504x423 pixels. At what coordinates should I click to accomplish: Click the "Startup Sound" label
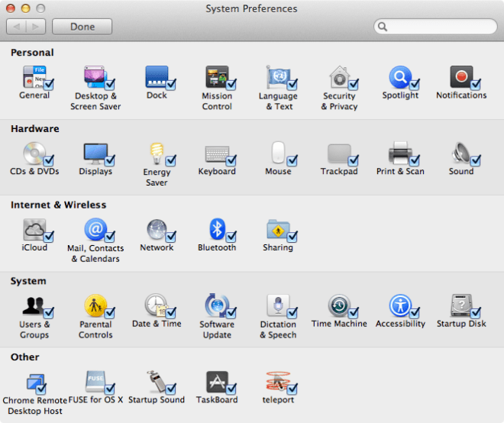pos(157,400)
